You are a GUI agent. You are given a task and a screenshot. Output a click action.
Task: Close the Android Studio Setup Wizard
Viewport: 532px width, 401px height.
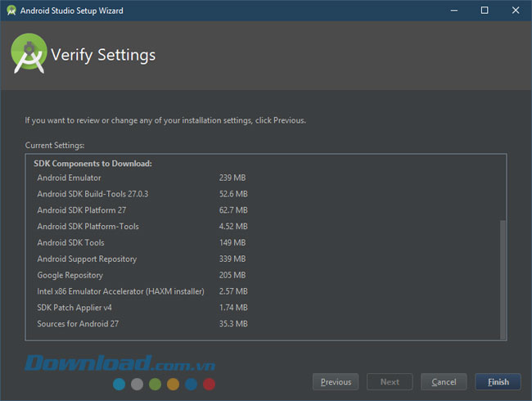tap(516, 11)
